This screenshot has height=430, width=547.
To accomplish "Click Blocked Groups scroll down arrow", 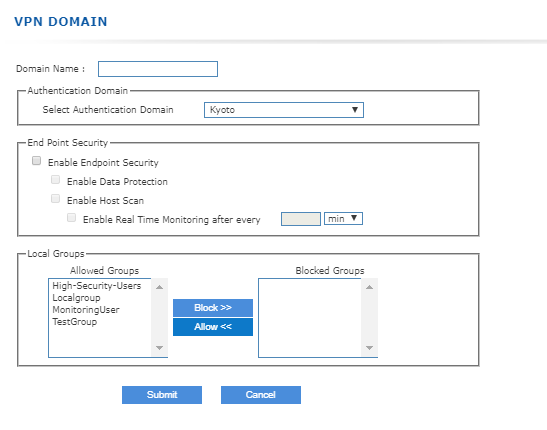I will (369, 348).
